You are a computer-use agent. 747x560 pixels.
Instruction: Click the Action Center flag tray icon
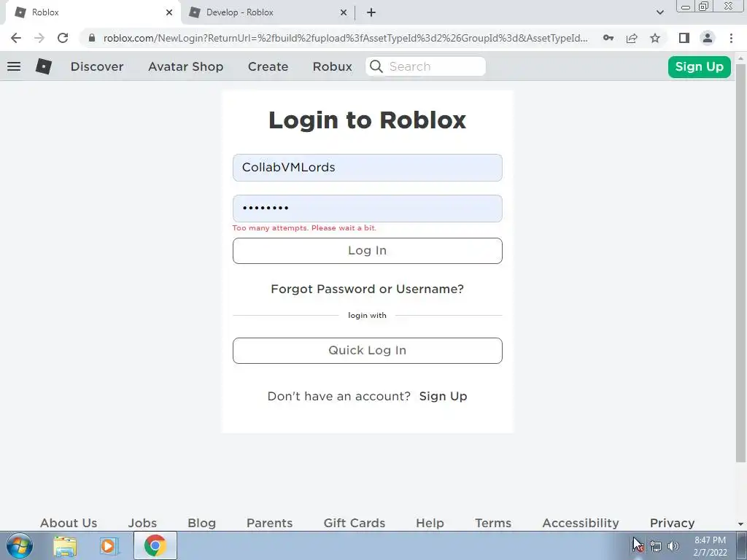(638, 545)
